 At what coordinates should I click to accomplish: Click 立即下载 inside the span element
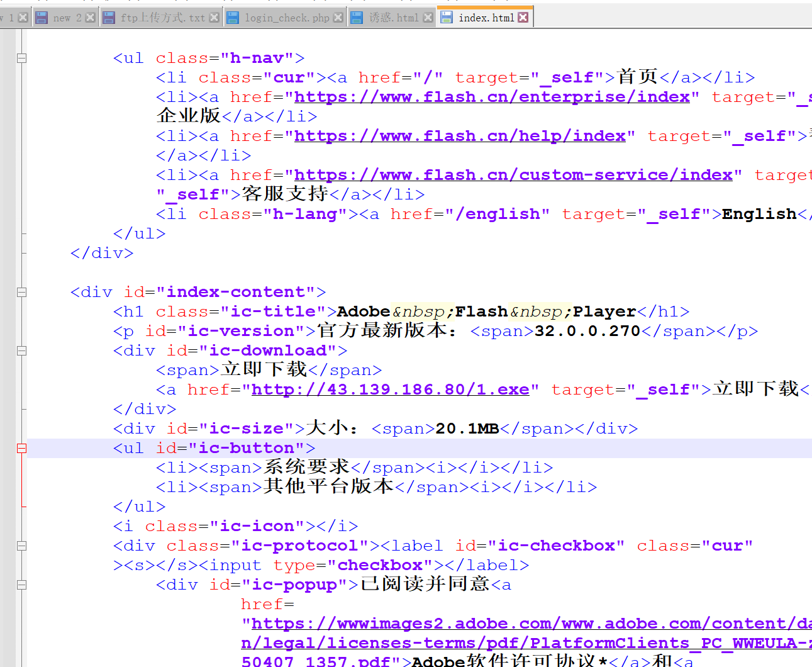point(264,369)
